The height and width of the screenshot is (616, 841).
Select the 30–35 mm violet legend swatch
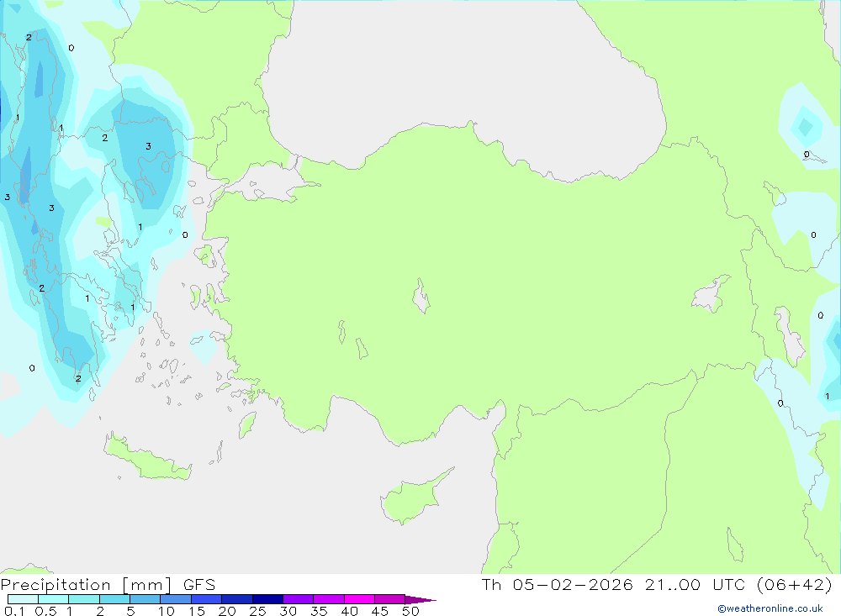tap(298, 599)
